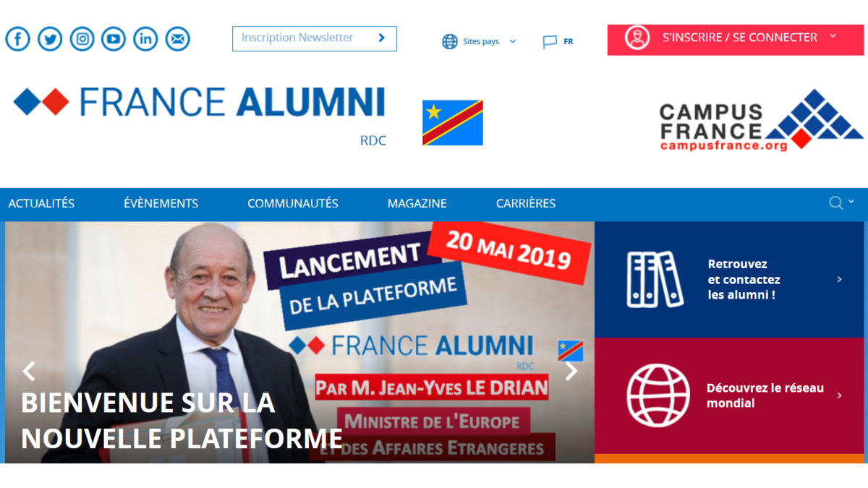Open the Actualités menu
The width and height of the screenshot is (868, 488).
coord(41,204)
